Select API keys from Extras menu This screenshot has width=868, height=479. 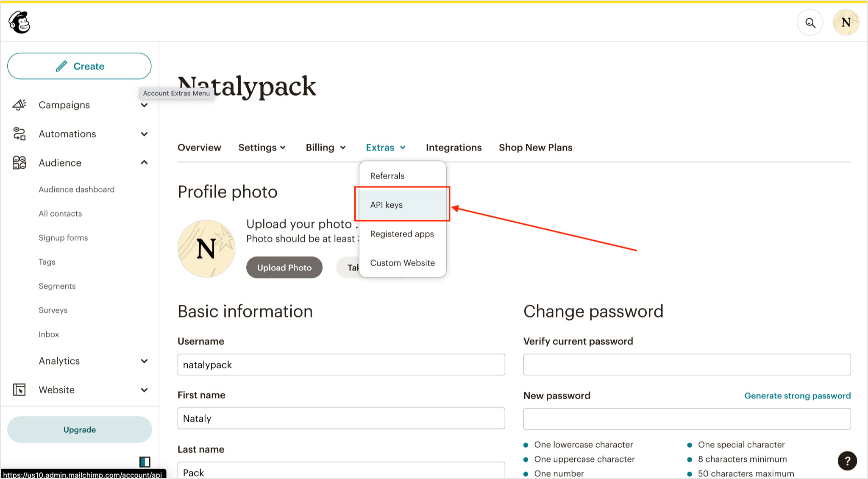pyautogui.click(x=403, y=205)
